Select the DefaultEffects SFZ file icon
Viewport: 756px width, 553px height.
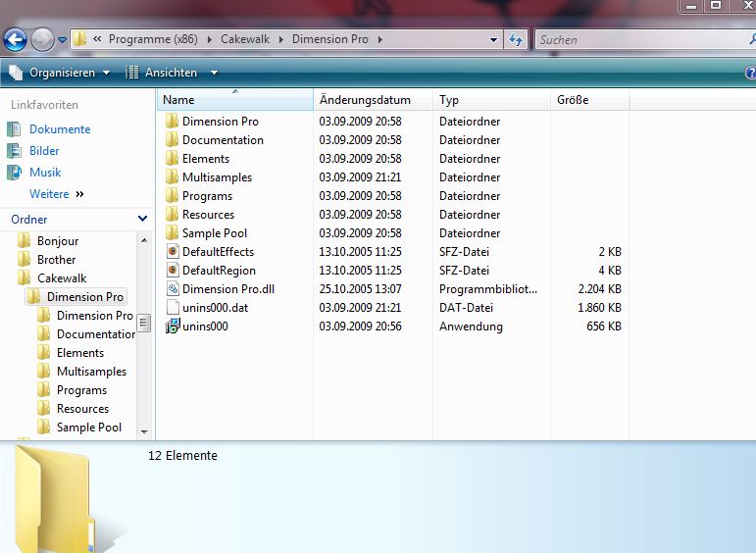coord(172,252)
